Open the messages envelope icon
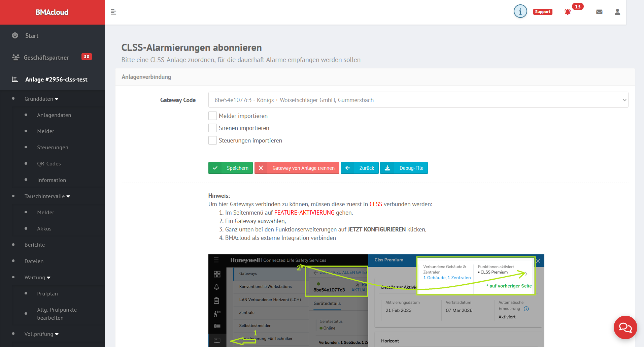 [x=599, y=12]
